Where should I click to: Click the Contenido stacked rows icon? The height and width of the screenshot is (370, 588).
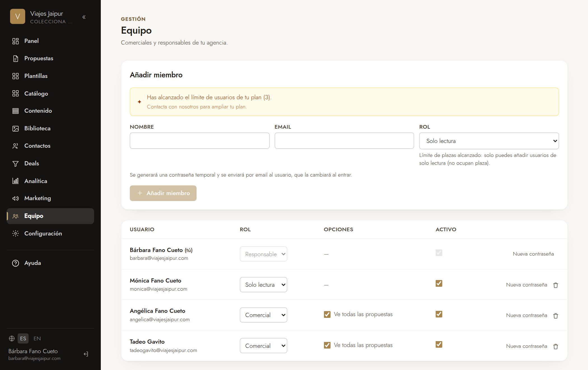pos(15,111)
